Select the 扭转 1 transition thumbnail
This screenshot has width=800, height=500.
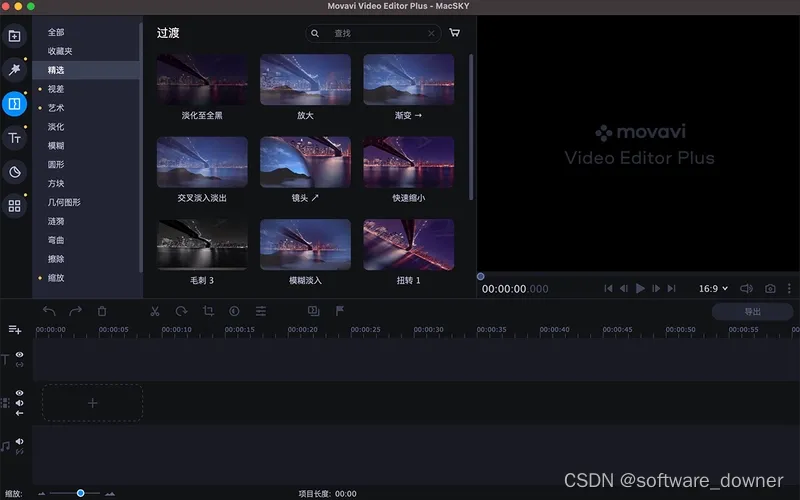(409, 244)
